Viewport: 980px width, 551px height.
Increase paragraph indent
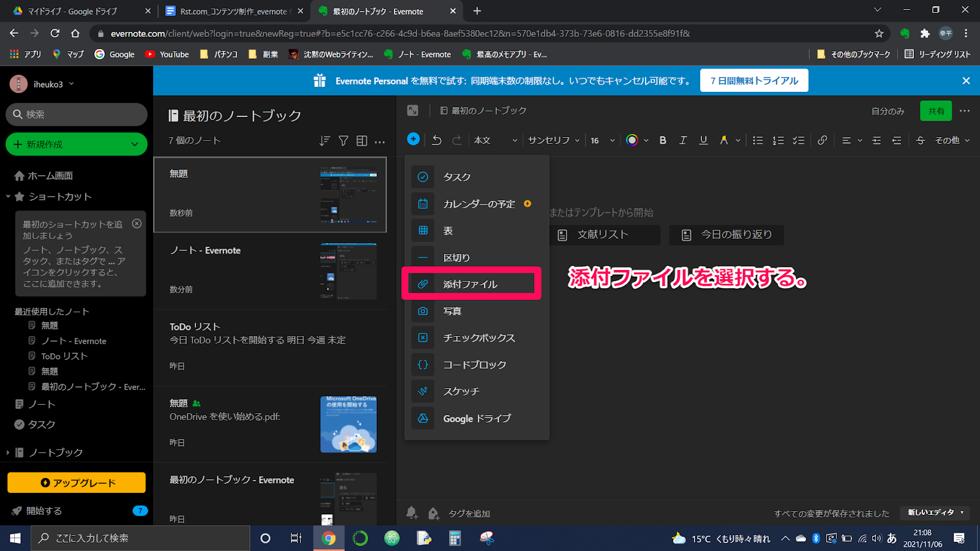click(x=876, y=140)
